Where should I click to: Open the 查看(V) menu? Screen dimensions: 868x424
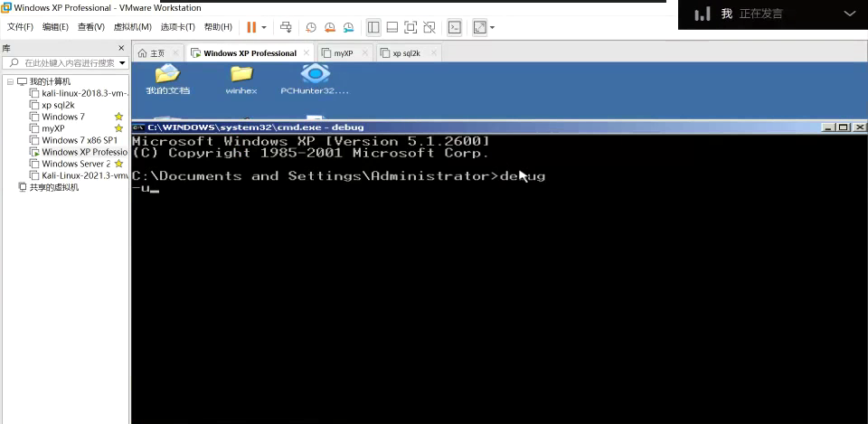pos(90,27)
